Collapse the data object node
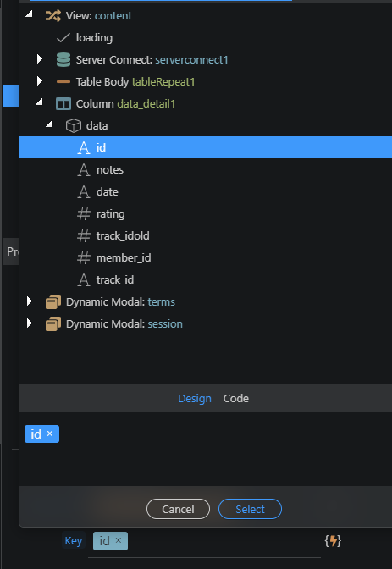 pos(49,124)
